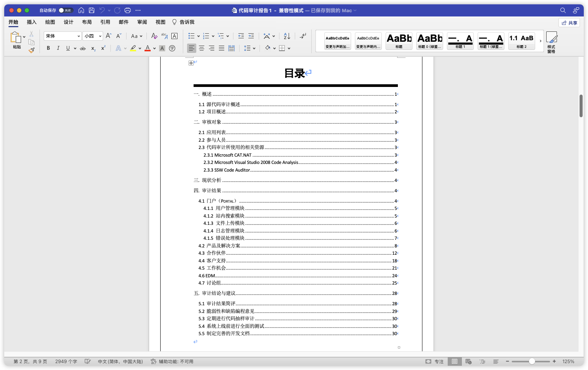The width and height of the screenshot is (588, 370).
Task: Toggle the AutoSave switch
Action: 66,10
